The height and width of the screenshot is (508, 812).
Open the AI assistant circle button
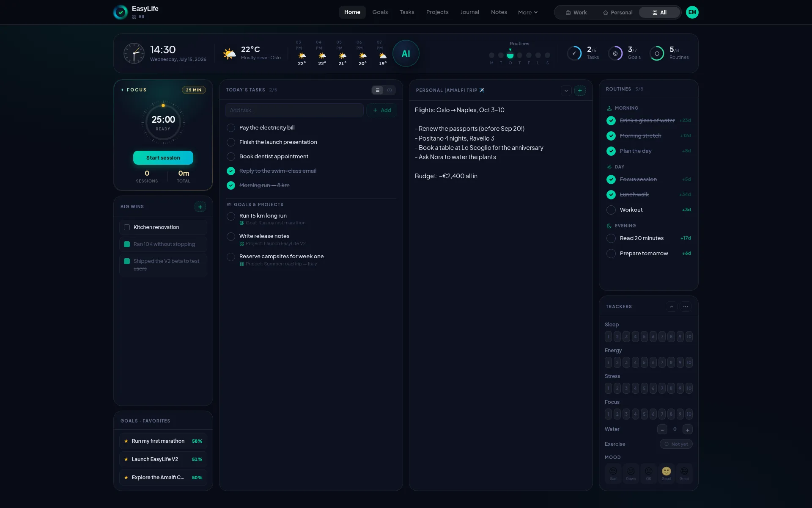[406, 54]
